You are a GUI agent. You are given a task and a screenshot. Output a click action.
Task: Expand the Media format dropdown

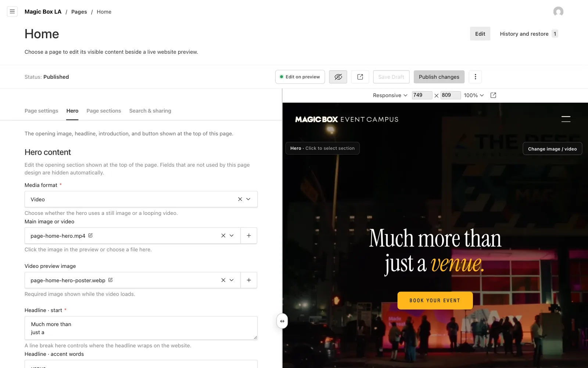coord(248,199)
